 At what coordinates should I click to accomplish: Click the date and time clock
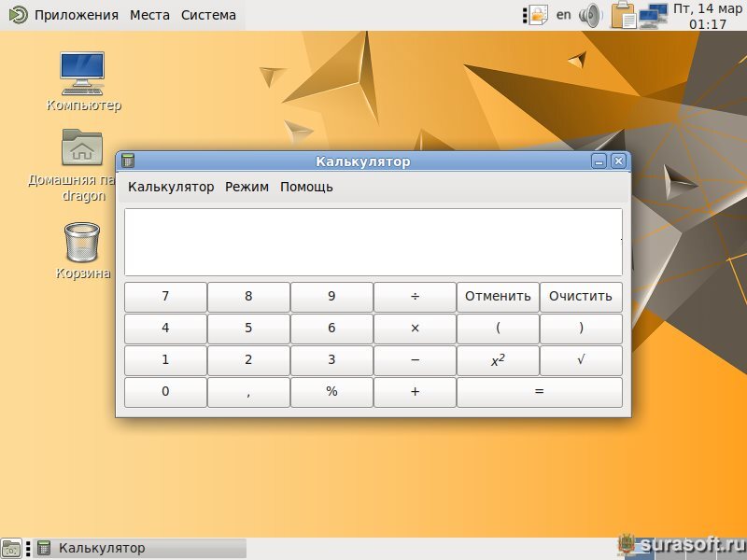pos(708,16)
